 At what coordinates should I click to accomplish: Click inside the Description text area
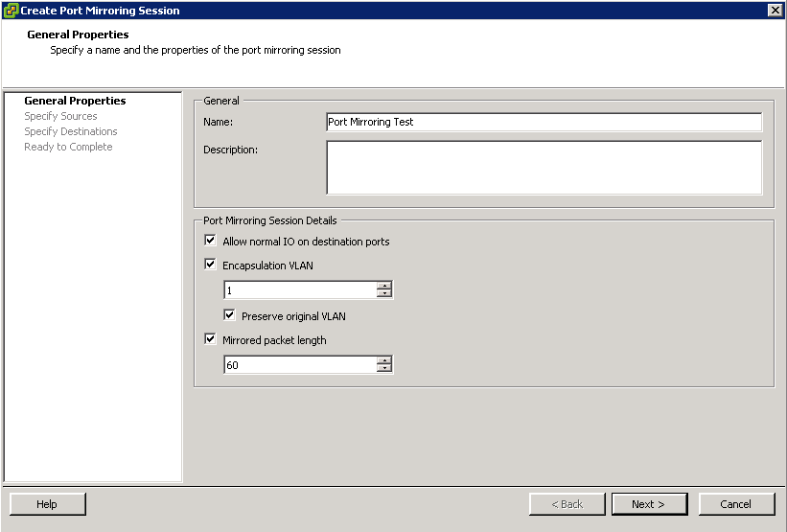[544, 168]
